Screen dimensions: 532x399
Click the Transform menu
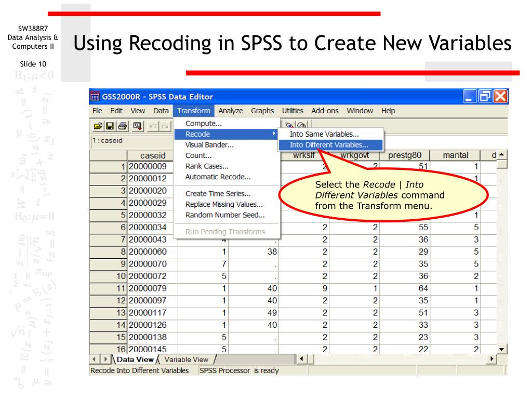193,111
